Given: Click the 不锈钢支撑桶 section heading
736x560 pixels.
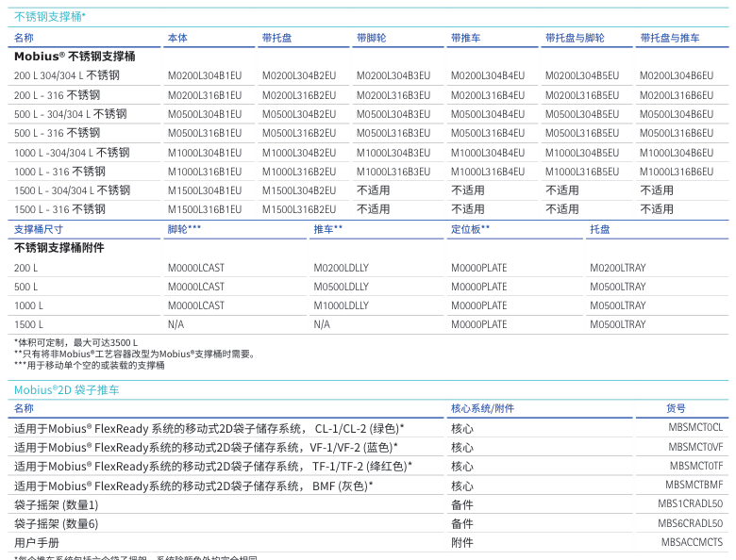Looking at the screenshot, I should 49,16.
